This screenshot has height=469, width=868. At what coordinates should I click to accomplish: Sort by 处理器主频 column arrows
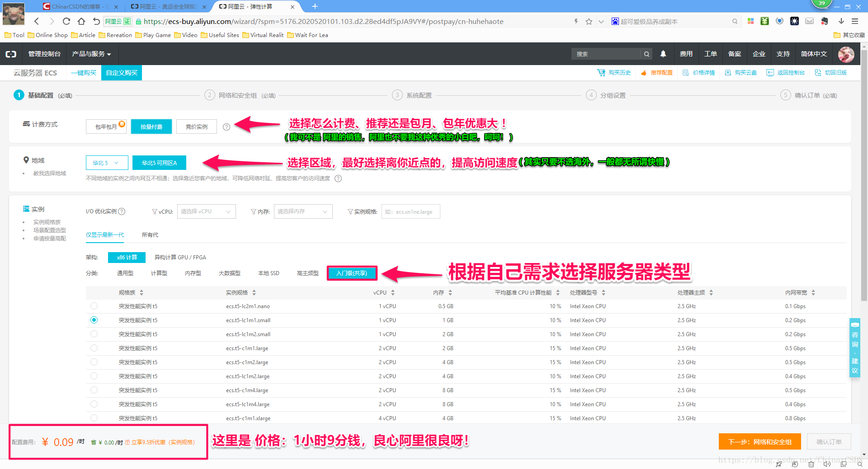tap(711, 293)
